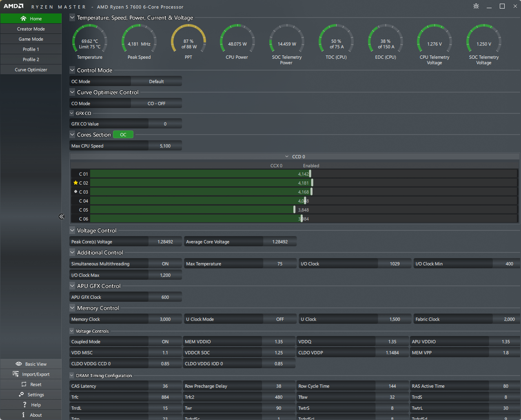521x420 pixels.
Task: Collapse Temperature, Speed, Power section
Action: (72, 18)
